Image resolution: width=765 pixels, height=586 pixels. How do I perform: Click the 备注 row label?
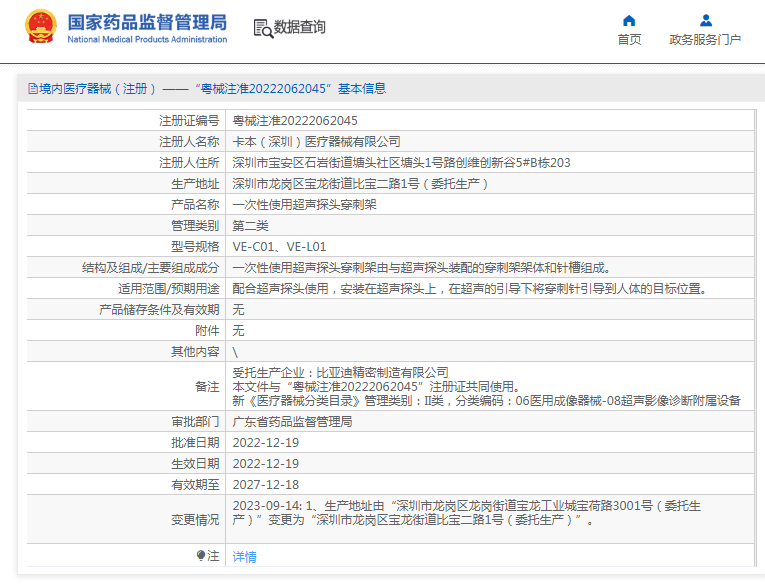[x=207, y=386]
